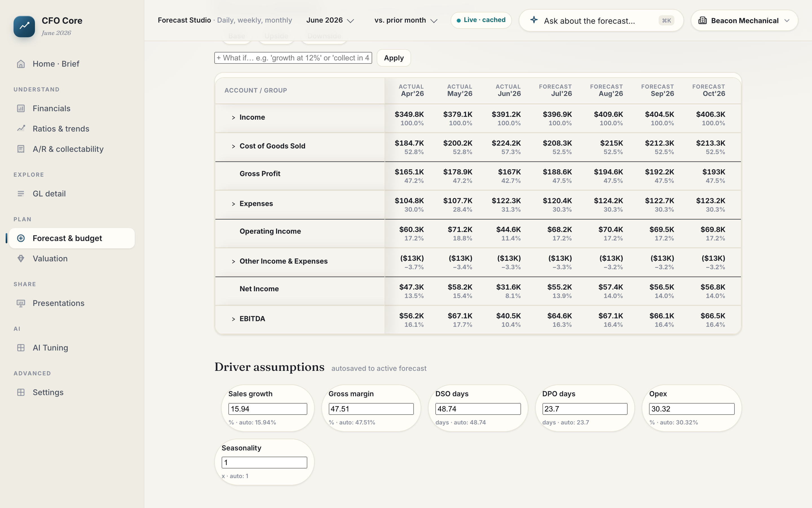Click the Home house icon
812x508 pixels.
(21, 64)
